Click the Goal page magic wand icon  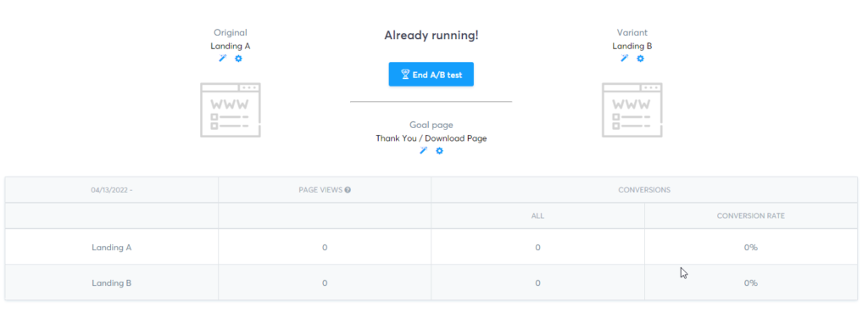point(424,151)
